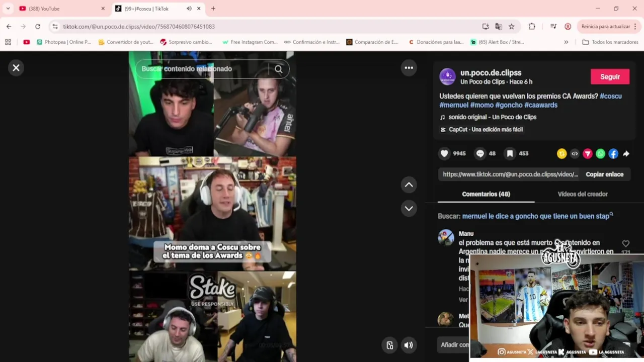This screenshot has width=644, height=362.
Task: Open the #coscu hashtag
Action: click(611, 96)
